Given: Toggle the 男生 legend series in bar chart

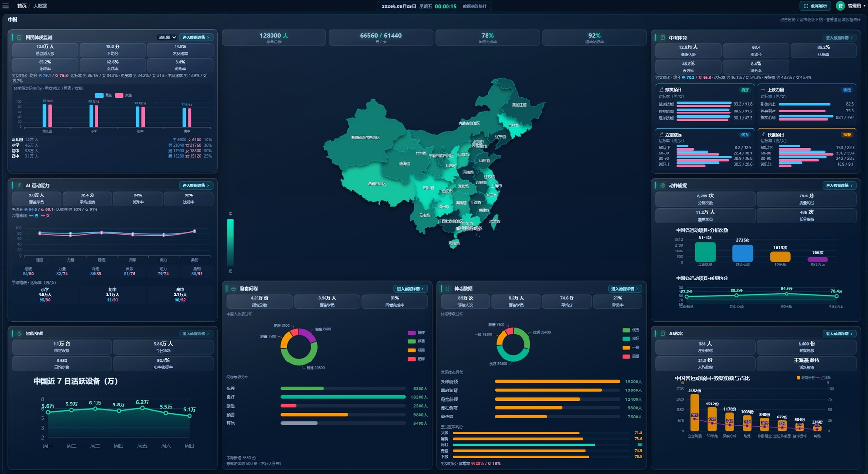Looking at the screenshot, I should 104,95.
